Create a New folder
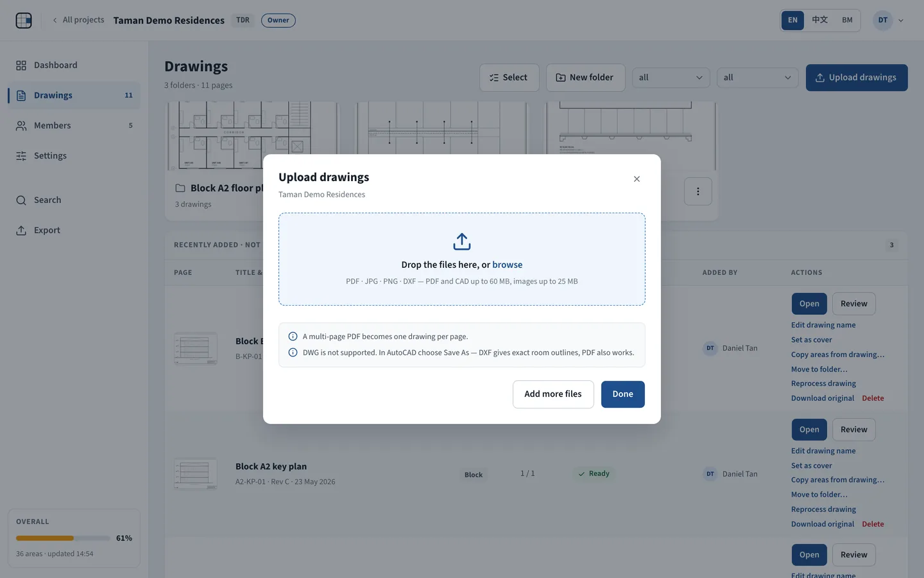 (x=585, y=78)
